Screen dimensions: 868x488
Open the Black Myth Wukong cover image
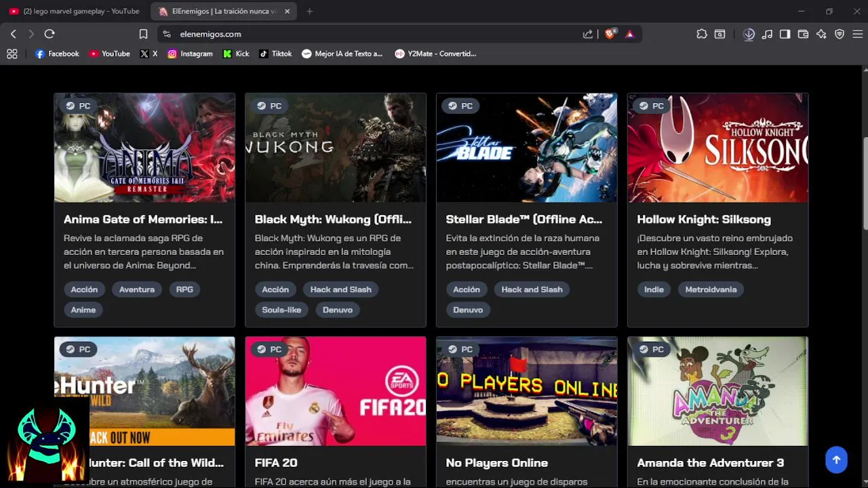click(336, 148)
